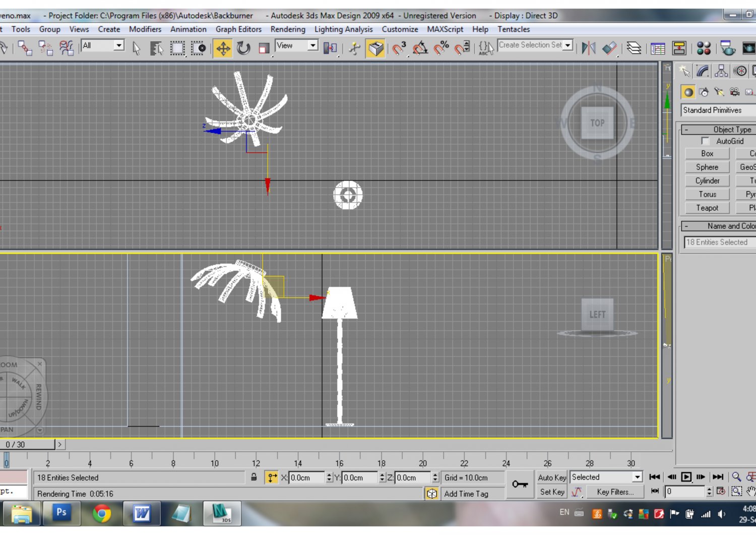
Task: Open the Render Setup teapot icon
Action: pos(727,48)
